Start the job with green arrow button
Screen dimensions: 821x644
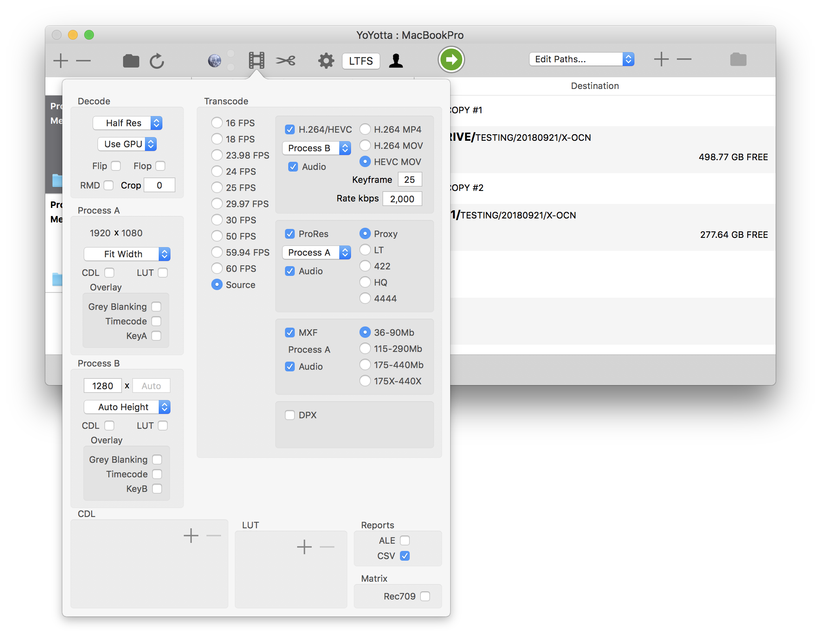click(x=451, y=60)
